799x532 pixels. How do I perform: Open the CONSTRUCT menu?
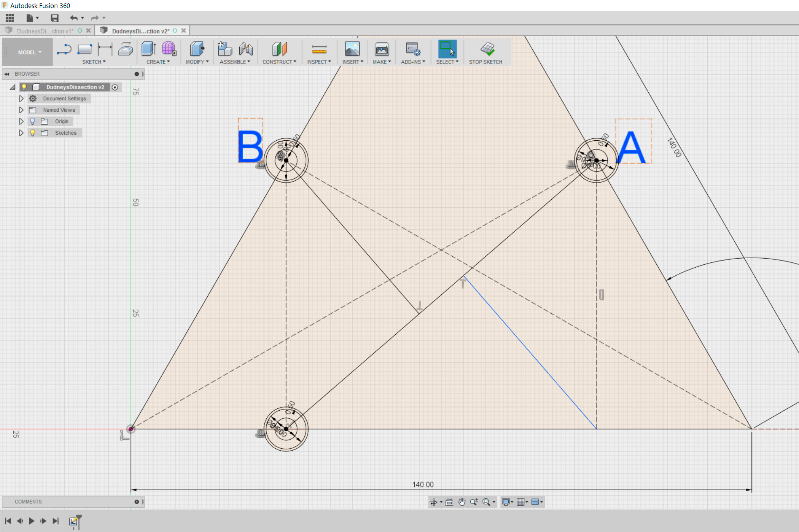click(279, 62)
